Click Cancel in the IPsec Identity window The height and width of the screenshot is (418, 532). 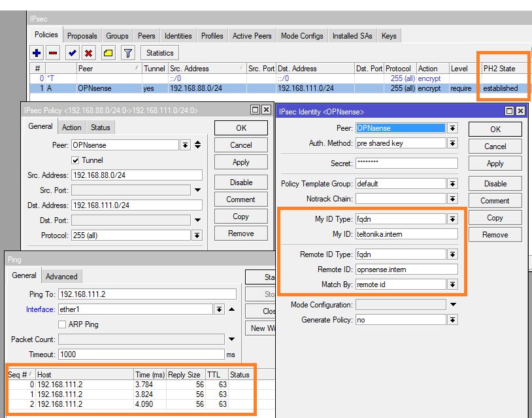(495, 147)
